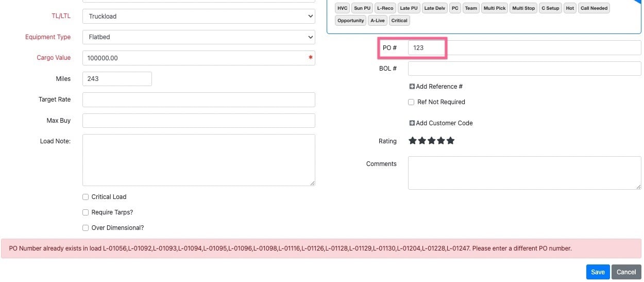Click the PO # input field
644x282 pixels.
[524, 47]
